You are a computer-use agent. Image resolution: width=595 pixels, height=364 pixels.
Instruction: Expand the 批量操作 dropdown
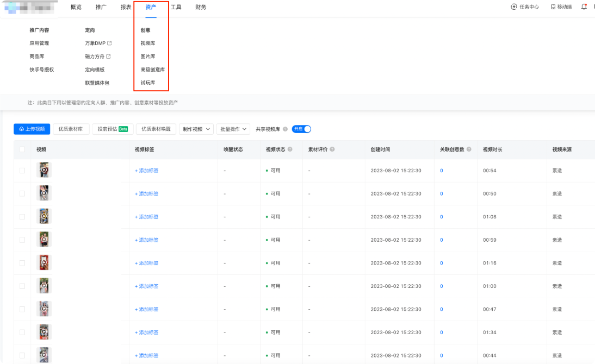[x=233, y=129]
